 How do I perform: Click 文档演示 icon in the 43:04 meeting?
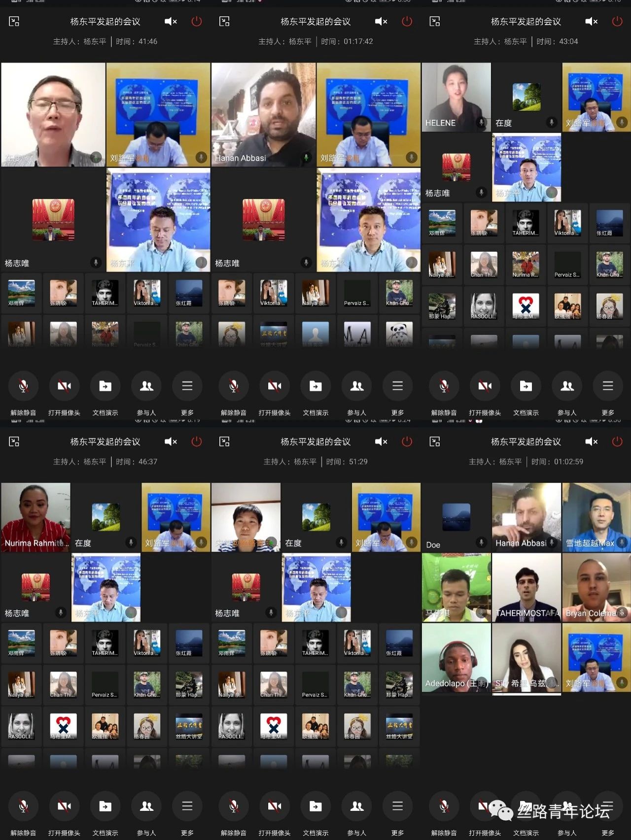[x=526, y=386]
